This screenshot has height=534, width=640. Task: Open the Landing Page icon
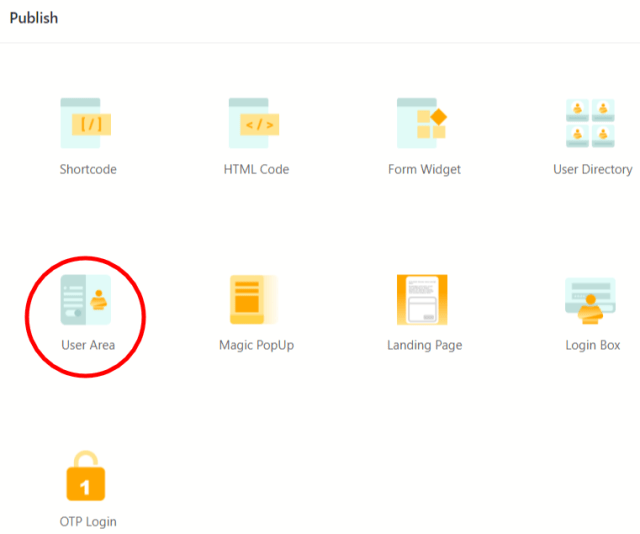422,300
